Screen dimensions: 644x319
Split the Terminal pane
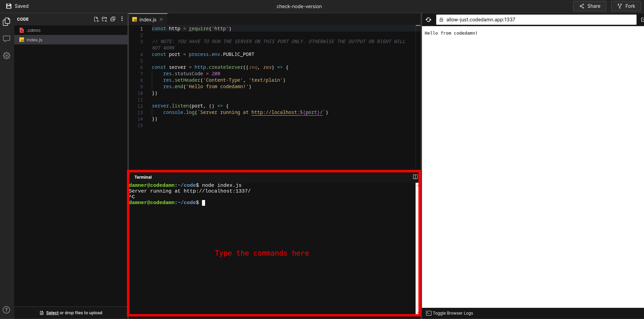415,177
